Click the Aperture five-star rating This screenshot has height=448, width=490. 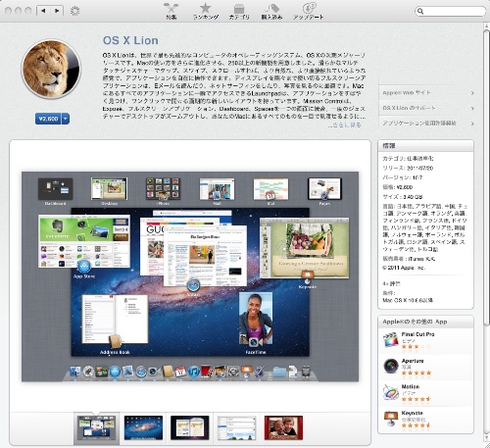tap(416, 373)
